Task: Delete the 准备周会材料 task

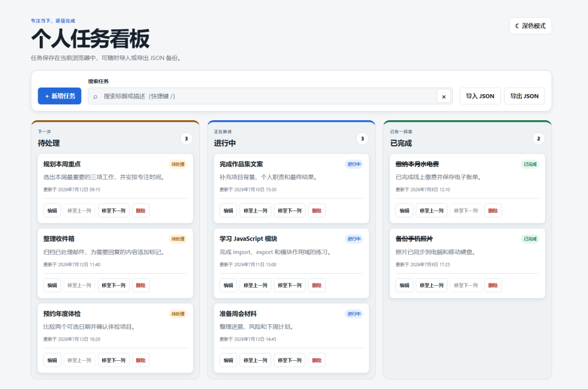Action: pos(317,360)
